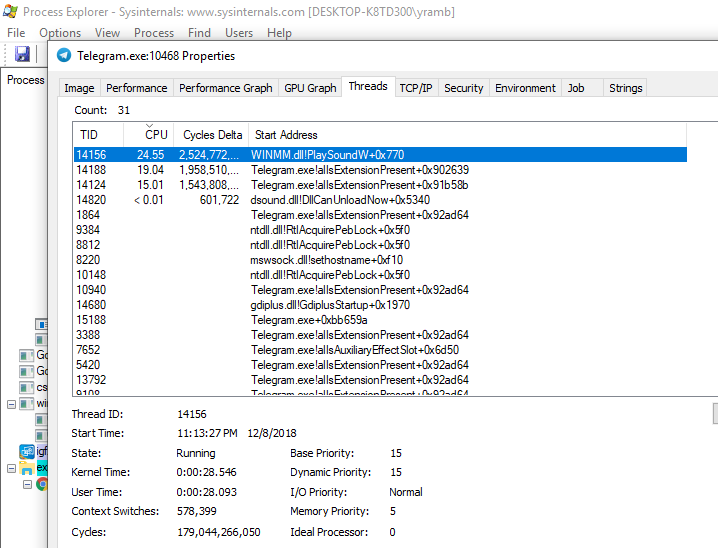Image resolution: width=718 pixels, height=548 pixels.
Task: Select thread 15188 Telegram.exe+0xbb659a row
Action: coord(380,320)
